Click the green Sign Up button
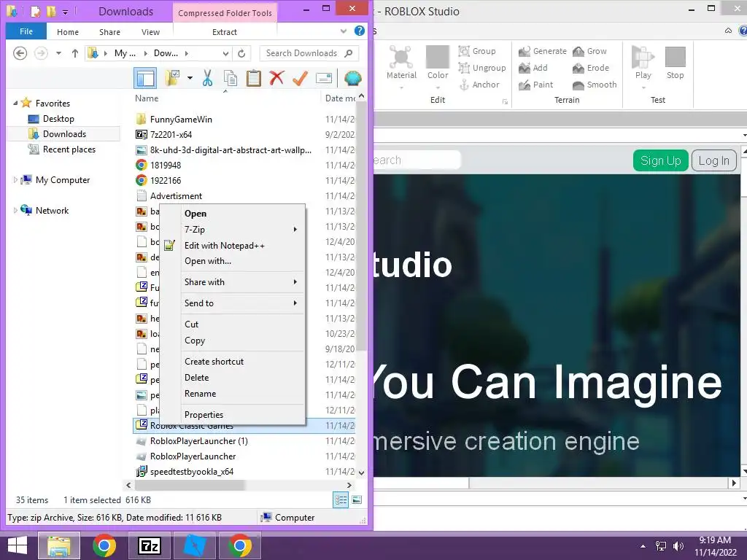Image resolution: width=747 pixels, height=560 pixels. [660, 160]
